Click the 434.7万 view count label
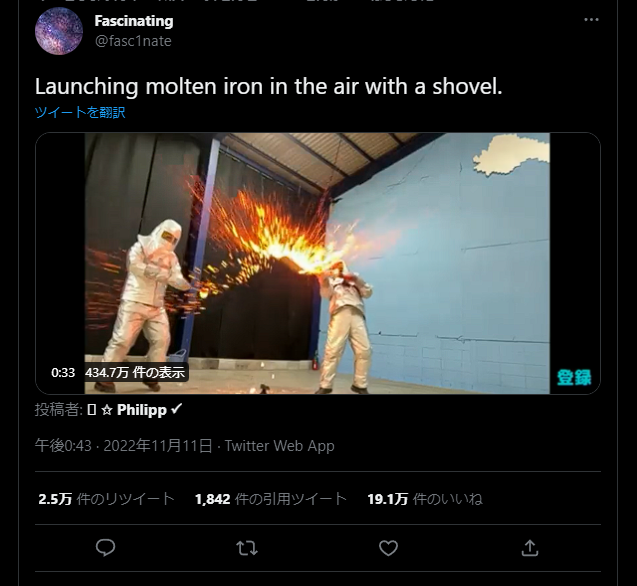 (135, 373)
